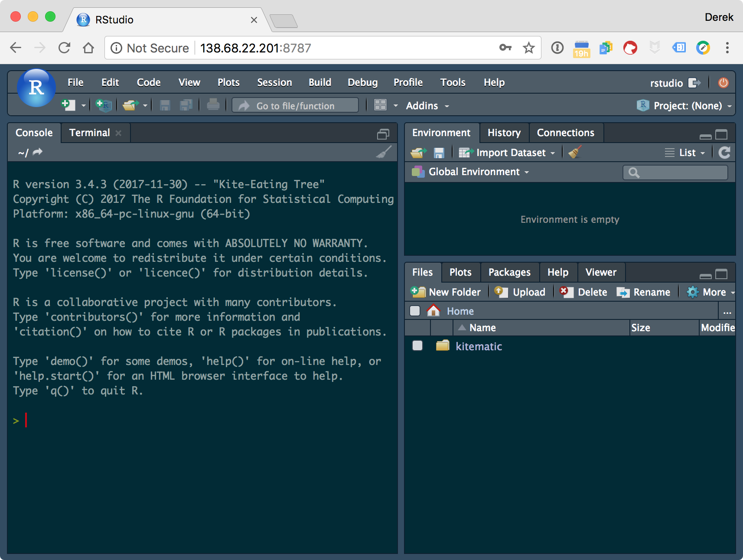Open the Chrome three-dot menu
Viewport: 743px width, 560px height.
click(x=727, y=48)
